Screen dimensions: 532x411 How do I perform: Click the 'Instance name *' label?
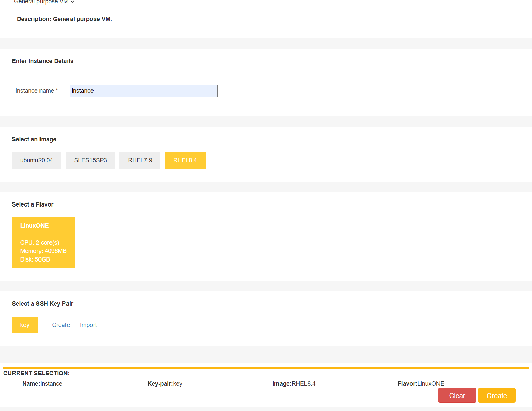coord(37,91)
